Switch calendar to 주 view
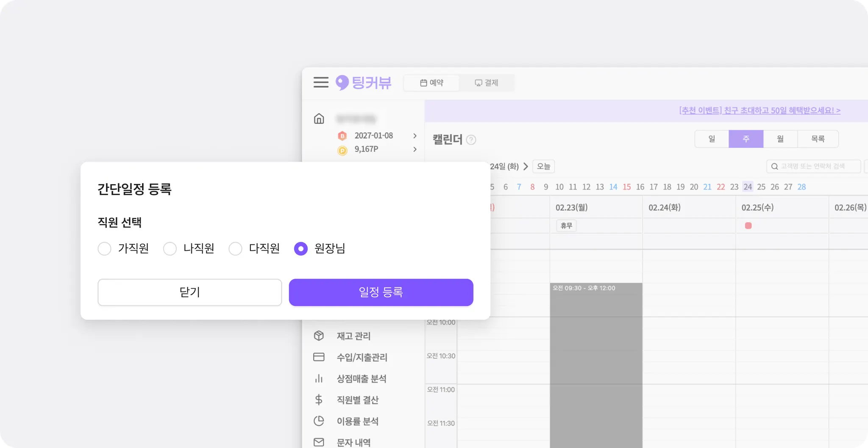The height and width of the screenshot is (448, 868). pyautogui.click(x=746, y=139)
